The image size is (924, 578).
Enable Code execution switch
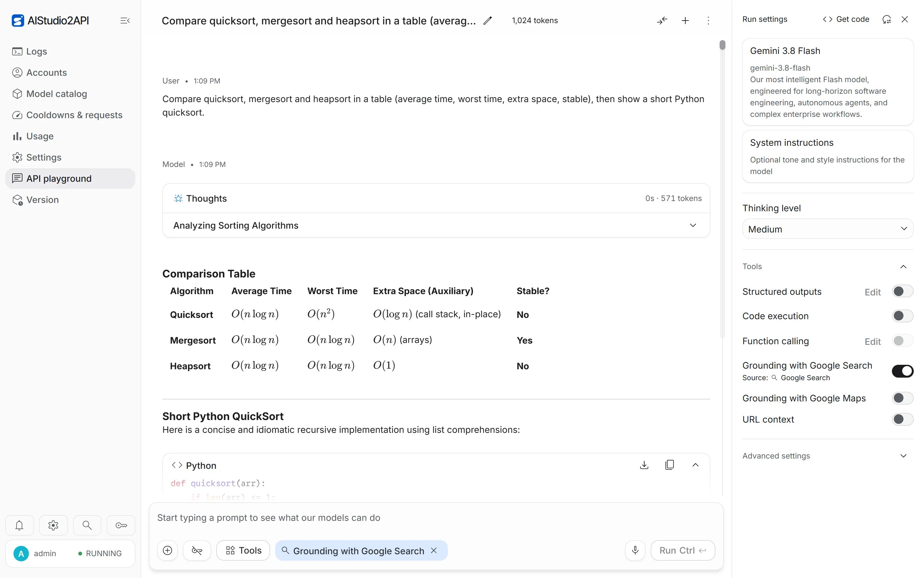[903, 316]
